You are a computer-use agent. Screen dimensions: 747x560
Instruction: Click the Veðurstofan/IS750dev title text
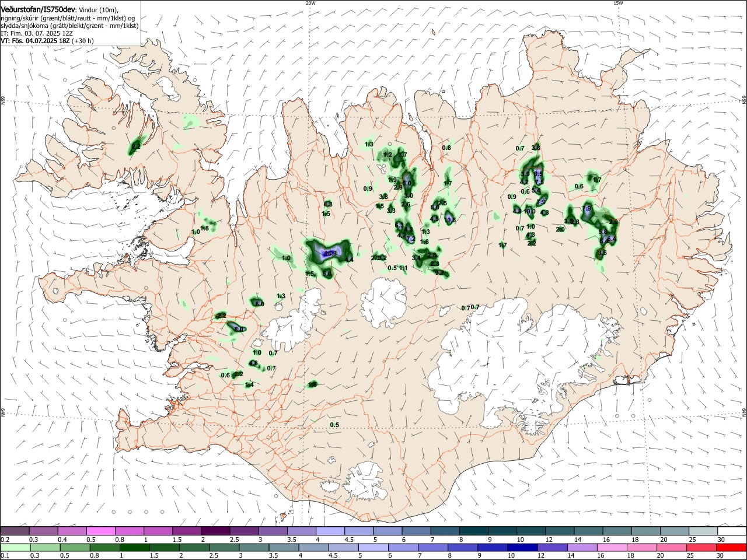pyautogui.click(x=37, y=9)
